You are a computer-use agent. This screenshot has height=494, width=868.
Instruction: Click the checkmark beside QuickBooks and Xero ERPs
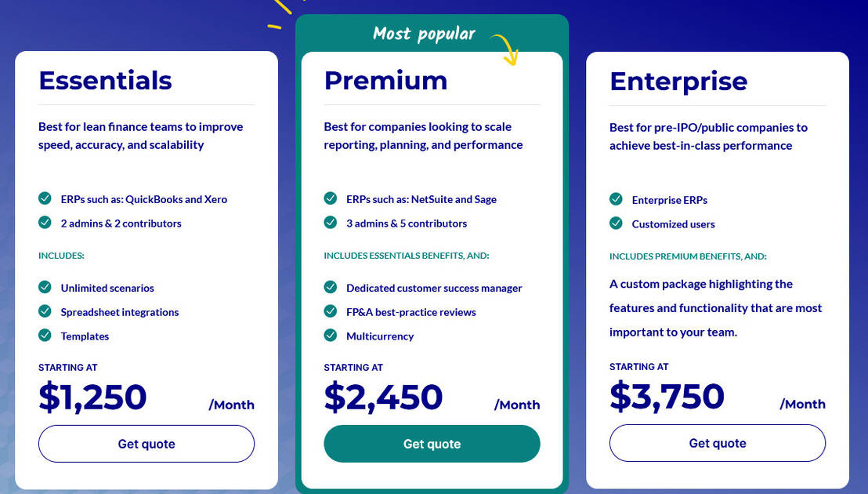coord(45,199)
